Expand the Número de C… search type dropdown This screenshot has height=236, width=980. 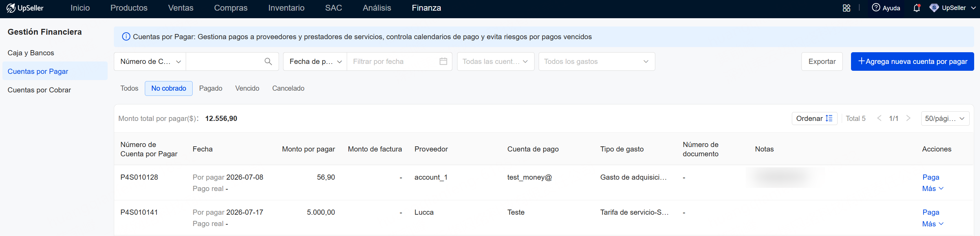pyautogui.click(x=150, y=61)
